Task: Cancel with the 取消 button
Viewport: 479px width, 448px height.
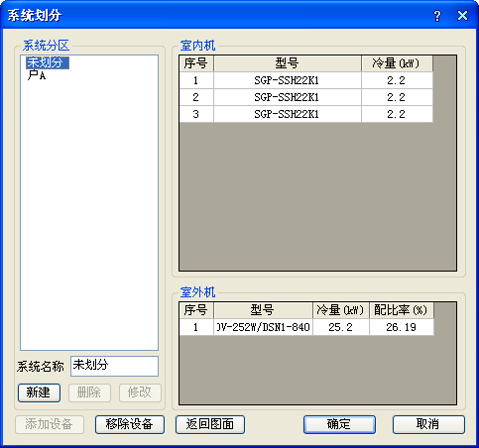Action: (x=428, y=424)
